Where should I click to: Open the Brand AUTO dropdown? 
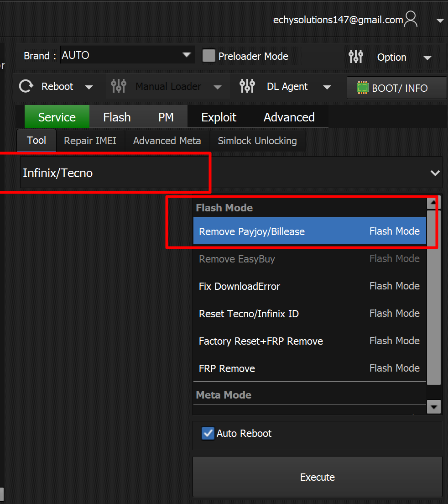(x=127, y=55)
